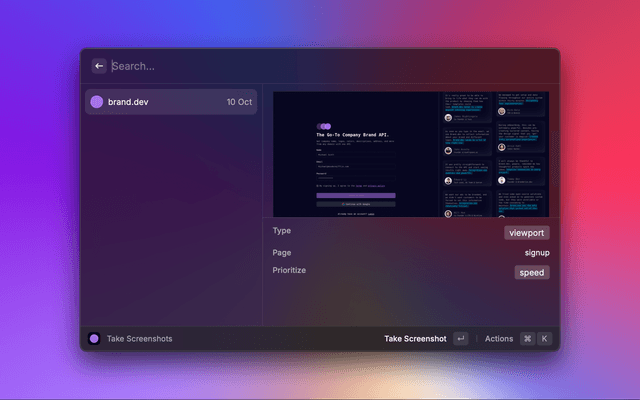Click the testimonials column in the preview
The width and height of the screenshot is (640, 400).
[x=493, y=154]
